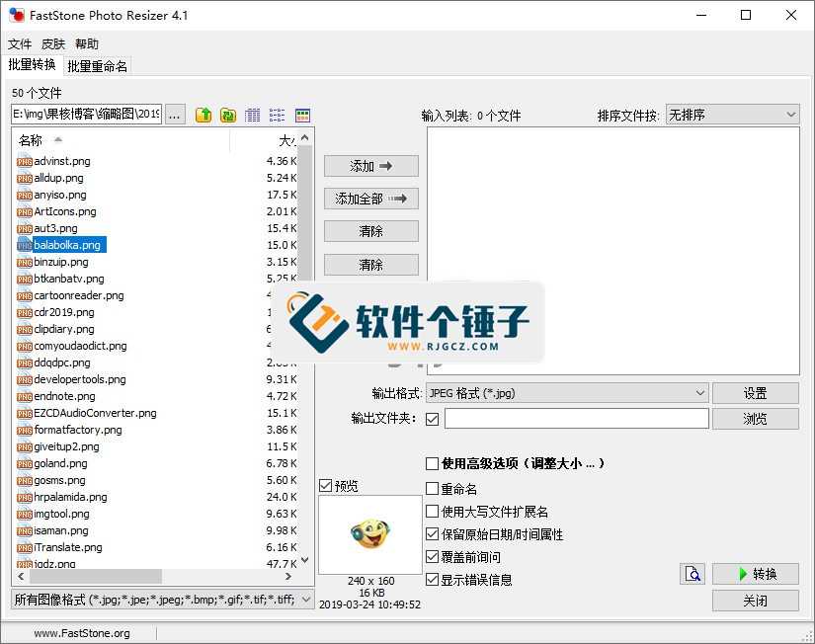Switch file list to details view icon
The width and height of the screenshot is (815, 644).
253,115
